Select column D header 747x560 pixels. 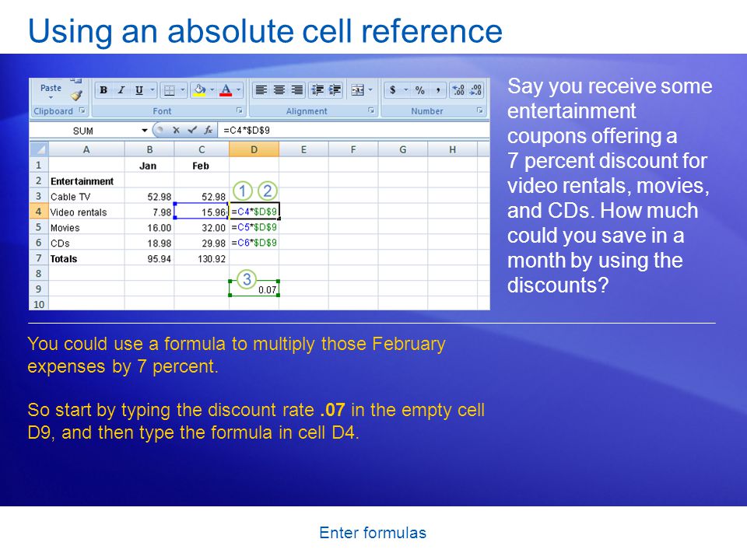254,149
